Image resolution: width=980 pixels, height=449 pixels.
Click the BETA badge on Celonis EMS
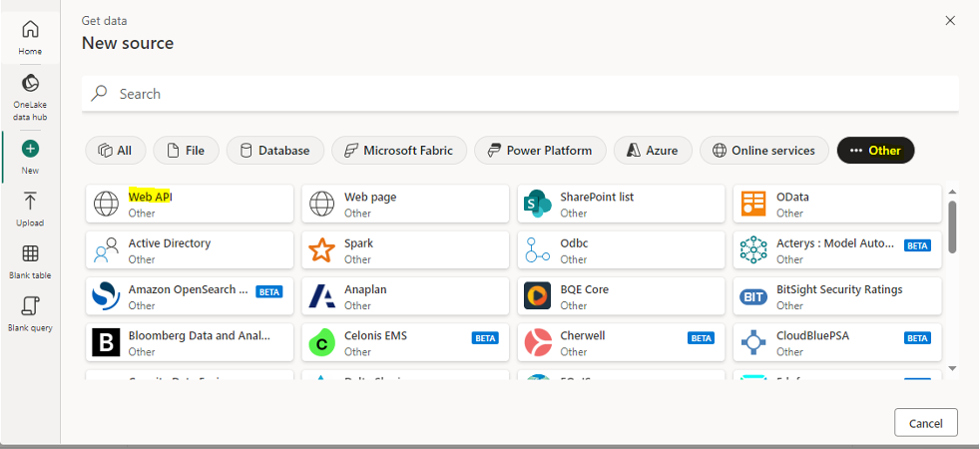click(485, 338)
